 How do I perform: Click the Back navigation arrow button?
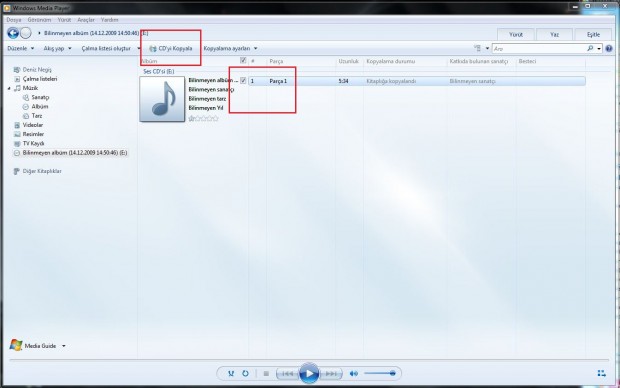click(x=13, y=33)
